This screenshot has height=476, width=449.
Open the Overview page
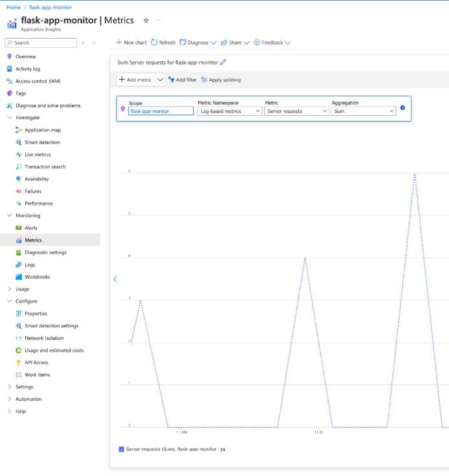tap(25, 56)
